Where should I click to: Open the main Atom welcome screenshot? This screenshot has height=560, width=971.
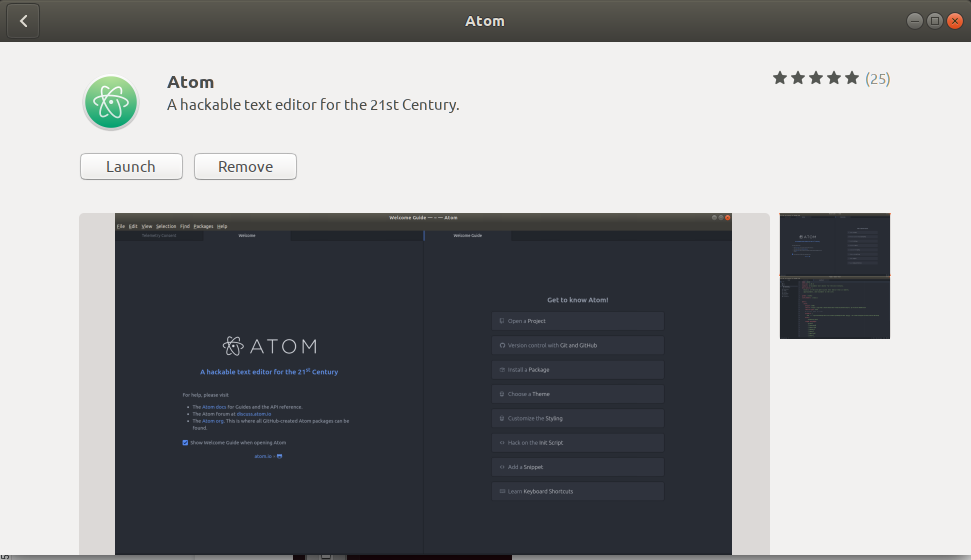tap(424, 384)
